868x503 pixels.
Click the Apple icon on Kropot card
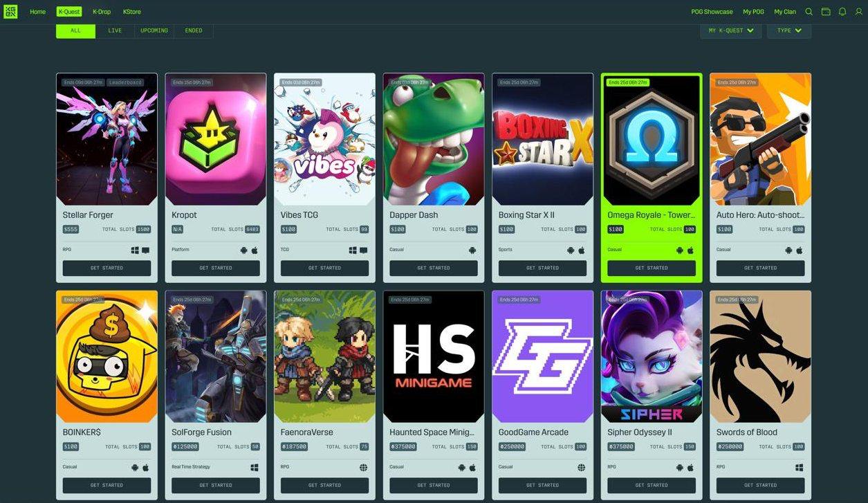click(255, 250)
